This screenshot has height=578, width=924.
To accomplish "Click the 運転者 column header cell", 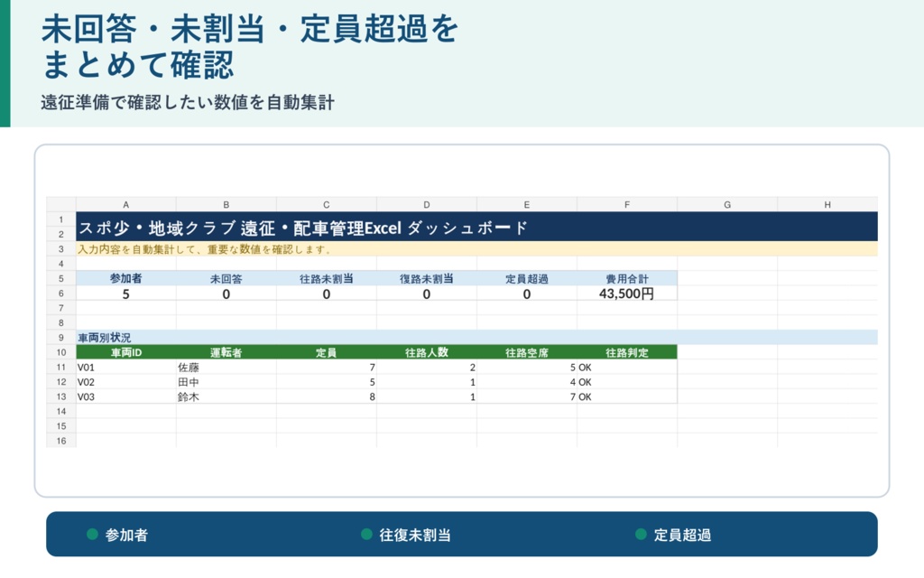I will pyautogui.click(x=226, y=352).
